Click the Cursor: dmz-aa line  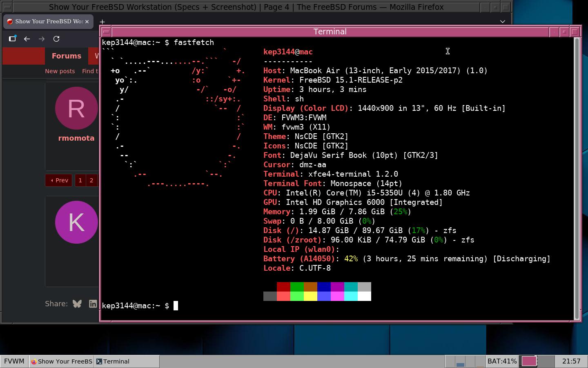coord(295,165)
